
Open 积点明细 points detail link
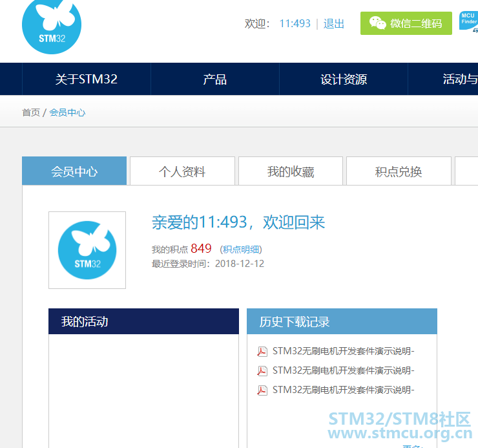point(241,250)
